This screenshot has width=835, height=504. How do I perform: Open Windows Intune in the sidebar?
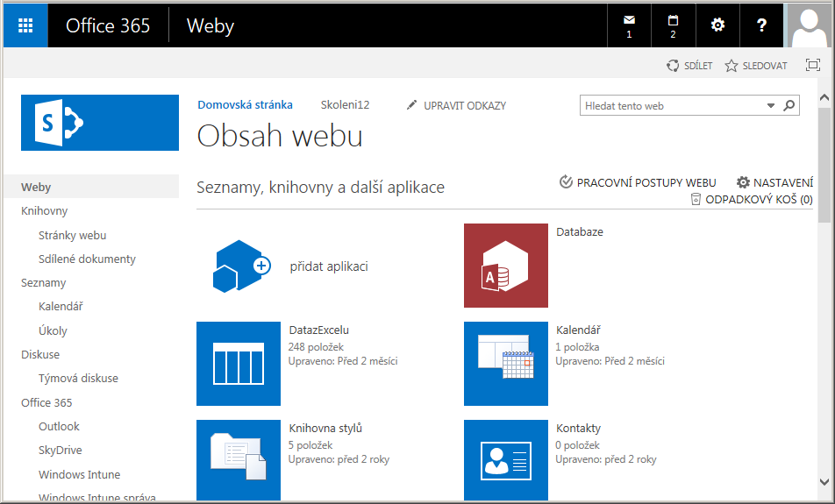79,474
